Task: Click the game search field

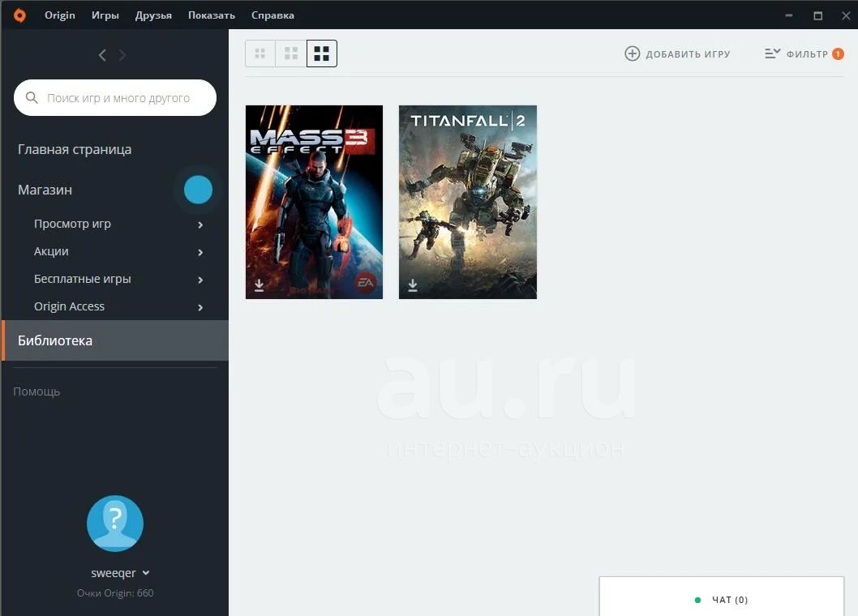Action: click(x=115, y=98)
